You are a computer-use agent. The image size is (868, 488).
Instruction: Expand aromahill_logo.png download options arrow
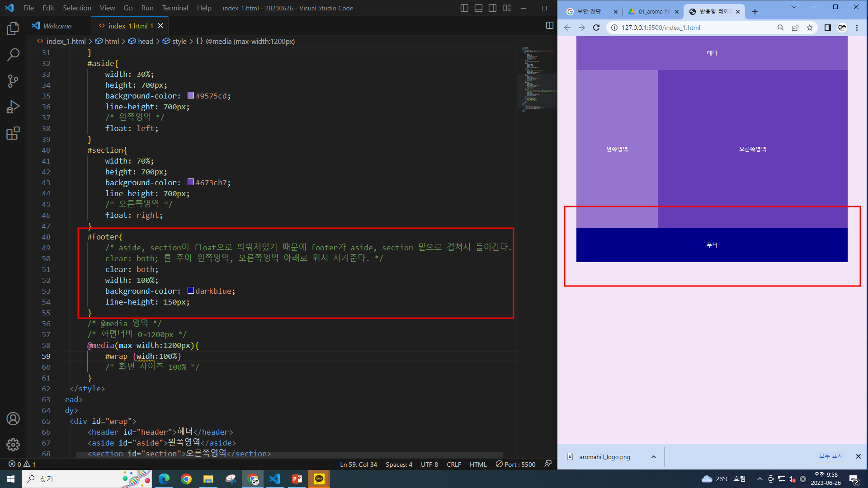click(653, 457)
